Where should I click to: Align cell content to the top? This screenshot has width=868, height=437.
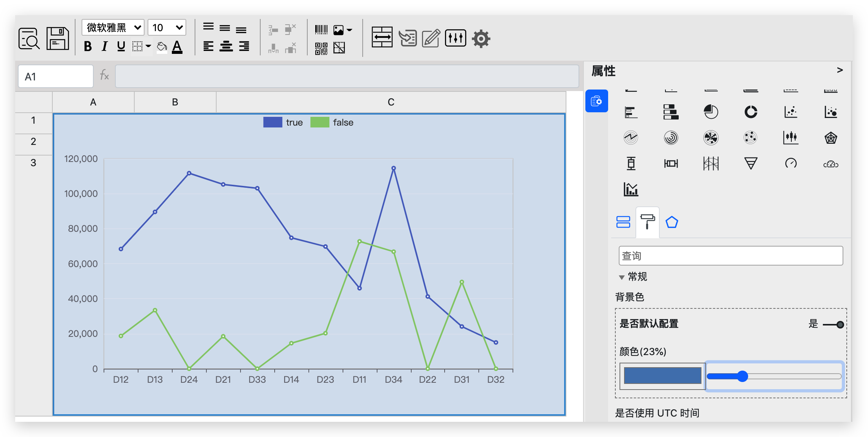[208, 27]
